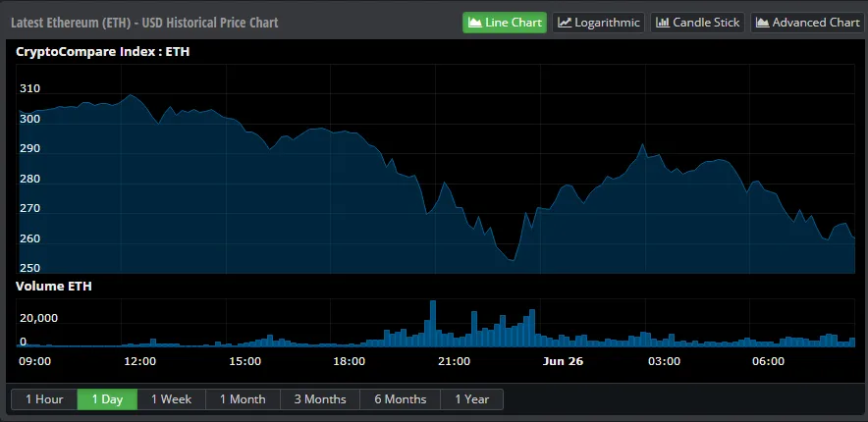
Task: Select the 1 Hour time range
Action: tap(44, 399)
